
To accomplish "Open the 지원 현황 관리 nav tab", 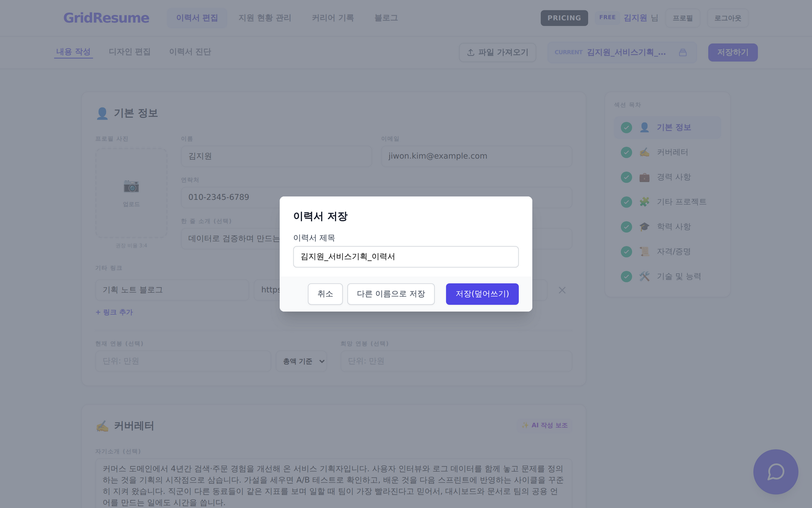I will click(265, 18).
